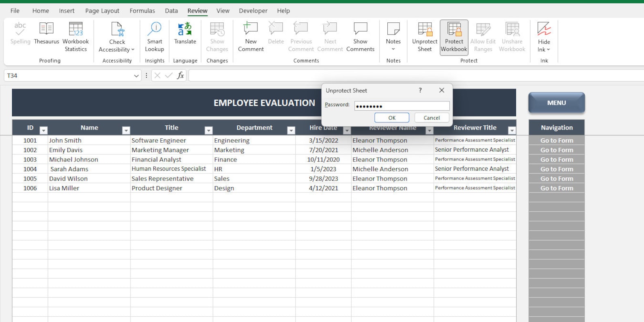Open the Thesaurus tool
Image resolution: width=644 pixels, height=322 pixels.
point(46,33)
